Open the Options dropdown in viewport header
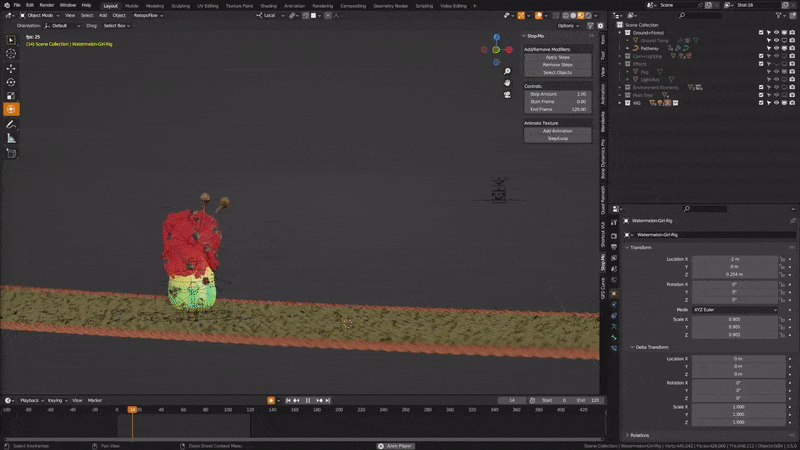This screenshot has width=800, height=450. [x=567, y=26]
